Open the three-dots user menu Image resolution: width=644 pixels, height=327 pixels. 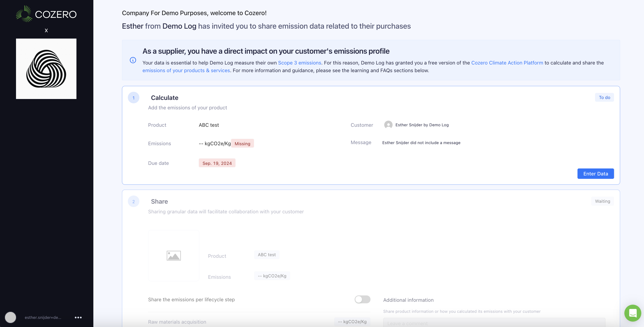(78, 317)
